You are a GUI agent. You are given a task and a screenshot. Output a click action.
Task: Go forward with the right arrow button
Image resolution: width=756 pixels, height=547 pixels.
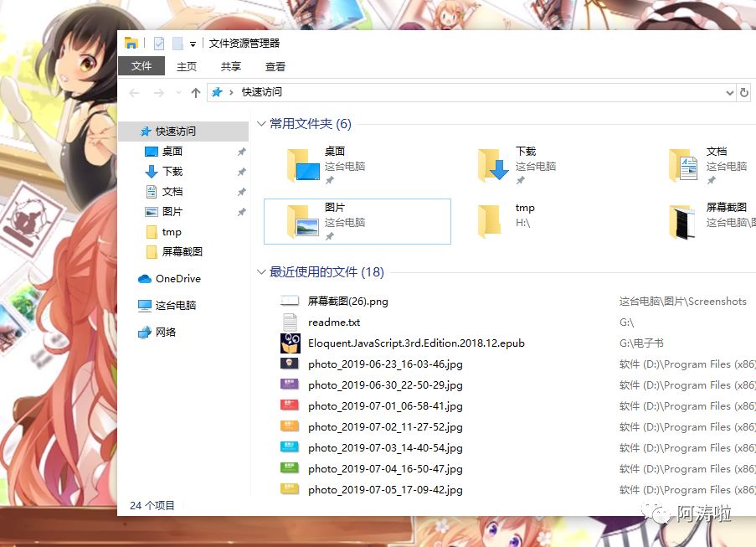click(158, 93)
